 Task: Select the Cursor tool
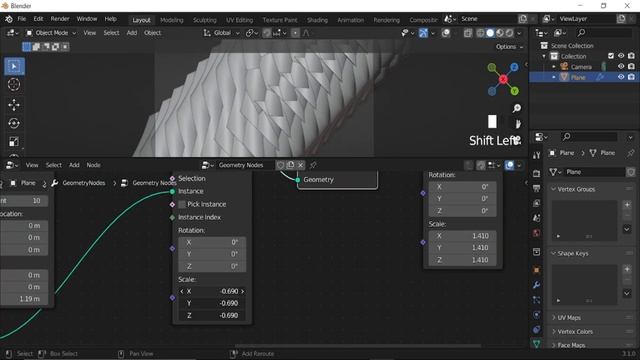14,84
